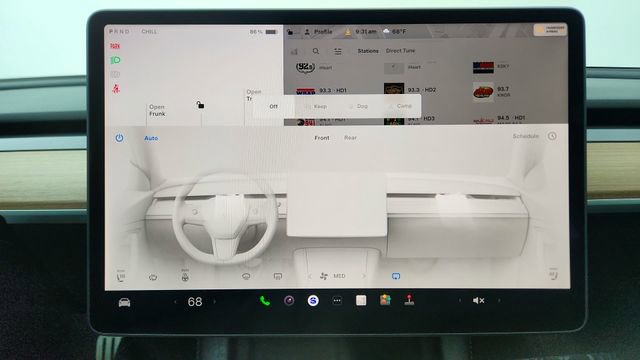Open the climate Schedule link

(x=526, y=136)
